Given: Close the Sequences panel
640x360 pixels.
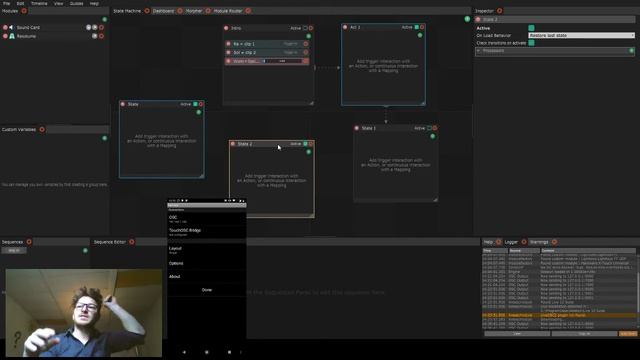Looking at the screenshot, I should 29,242.
